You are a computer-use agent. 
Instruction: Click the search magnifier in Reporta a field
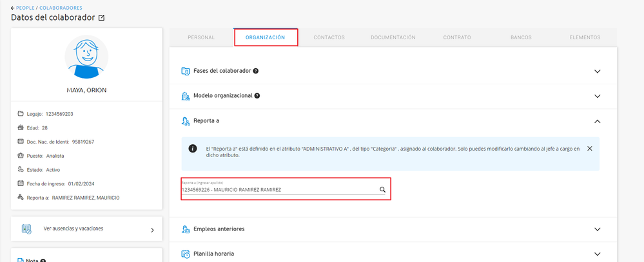tap(382, 190)
